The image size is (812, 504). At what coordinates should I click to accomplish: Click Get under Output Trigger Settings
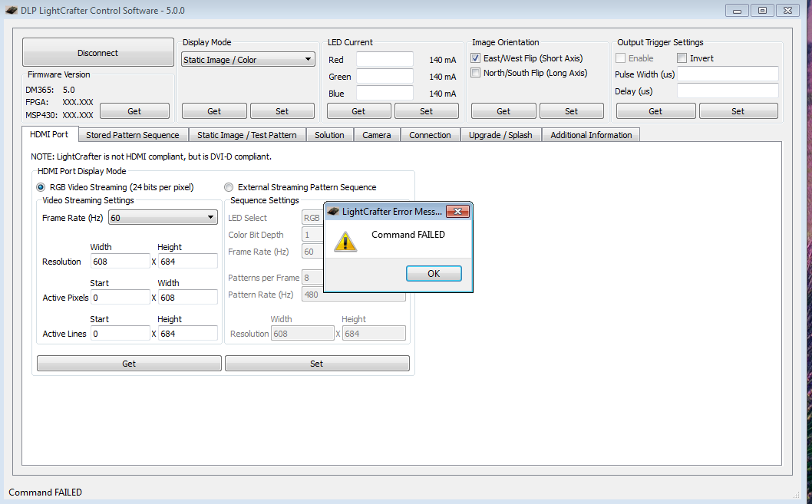pos(655,110)
